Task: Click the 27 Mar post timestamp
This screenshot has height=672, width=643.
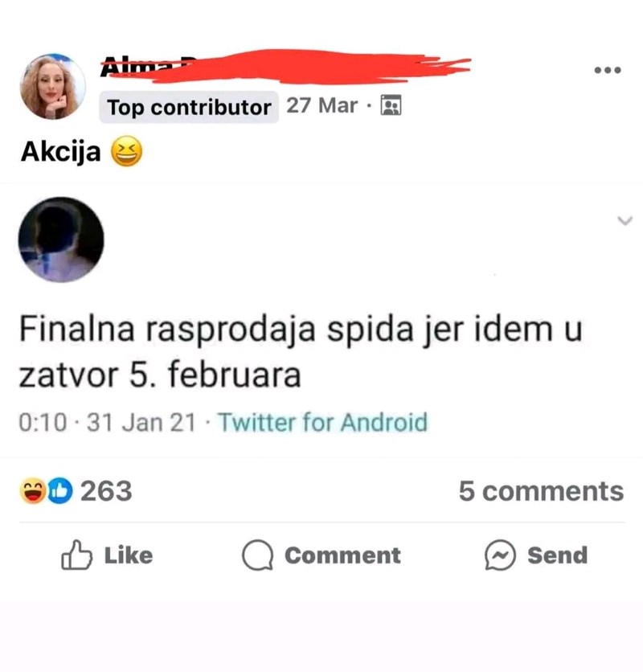Action: pyautogui.click(x=322, y=105)
